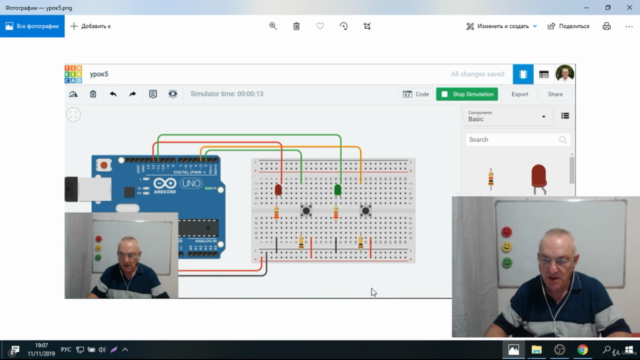Mark photo as favorite with heart icon
Screen dimensions: 640x360
click(x=320, y=26)
